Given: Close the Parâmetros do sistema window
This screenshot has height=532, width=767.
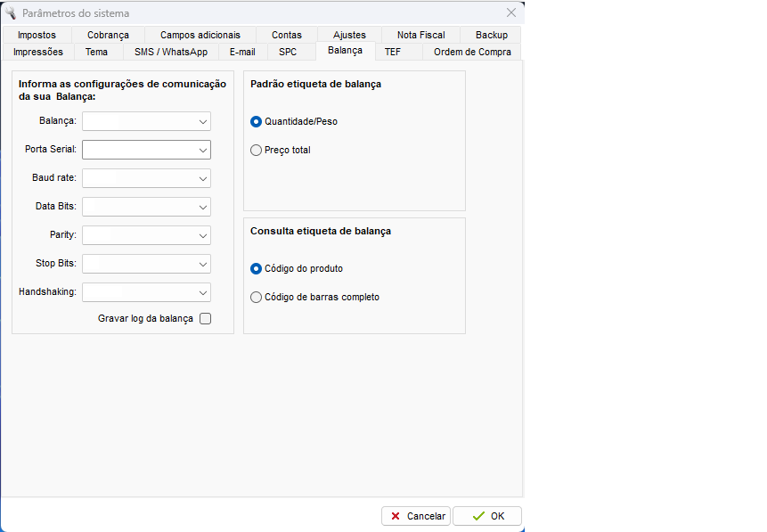Looking at the screenshot, I should click(511, 12).
